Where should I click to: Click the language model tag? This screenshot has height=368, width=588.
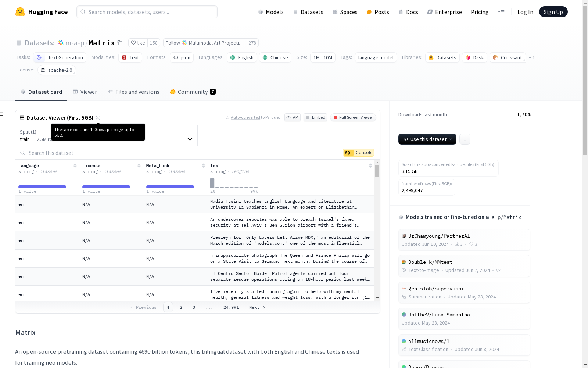click(x=376, y=57)
